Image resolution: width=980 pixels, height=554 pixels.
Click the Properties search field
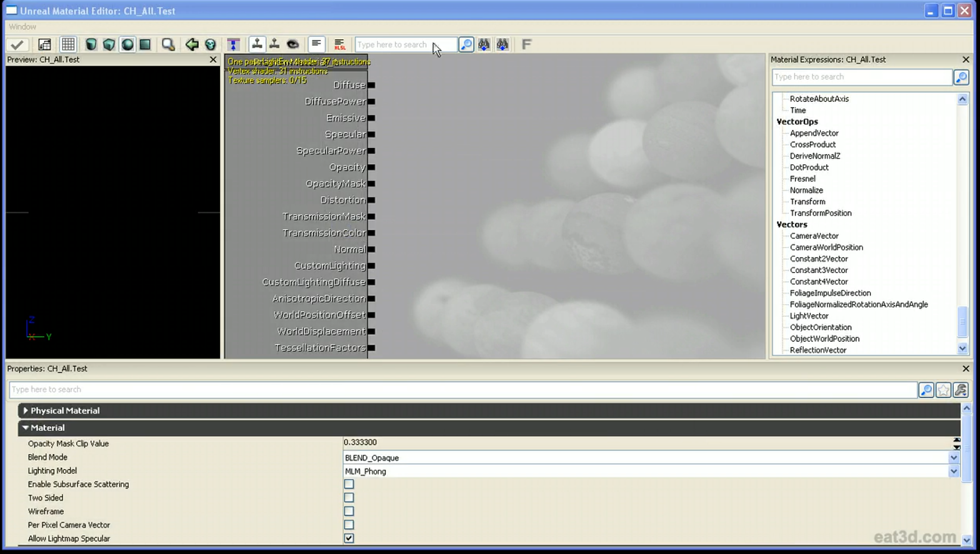click(x=463, y=390)
